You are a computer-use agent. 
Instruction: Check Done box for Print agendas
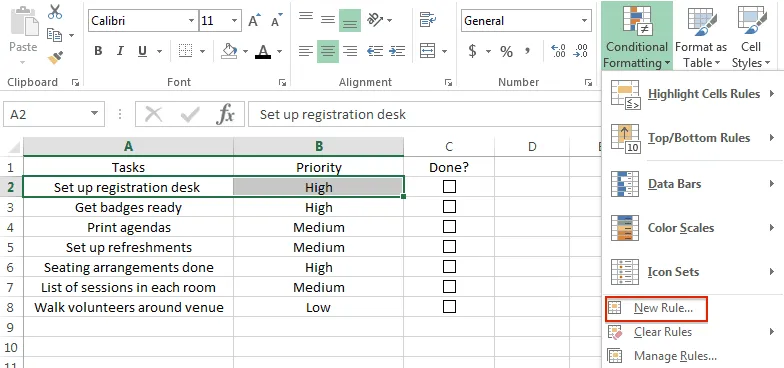click(450, 226)
